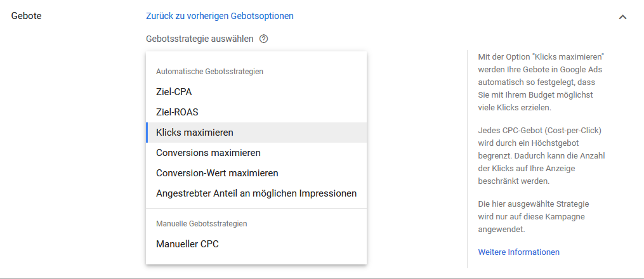Image resolution: width=644 pixels, height=279 pixels.
Task: Pick the highlighted Klicks maximieren option
Action: click(x=195, y=133)
